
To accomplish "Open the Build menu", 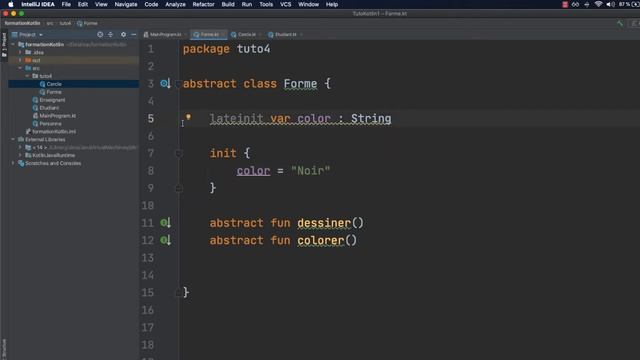I will (x=228, y=4).
